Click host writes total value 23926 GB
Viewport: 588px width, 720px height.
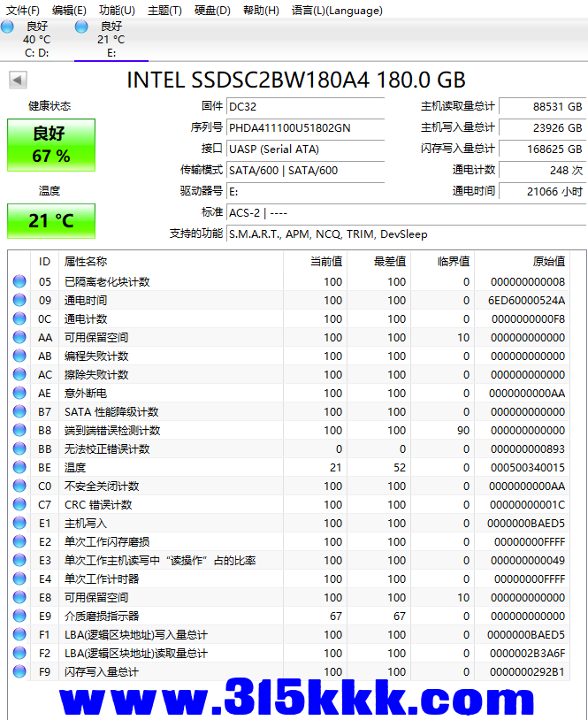[x=542, y=127]
